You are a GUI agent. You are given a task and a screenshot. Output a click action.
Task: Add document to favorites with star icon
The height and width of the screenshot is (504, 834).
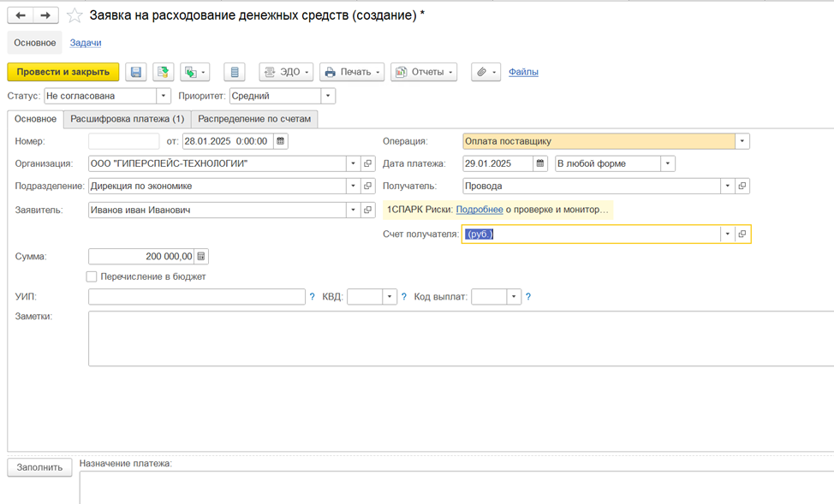click(74, 15)
